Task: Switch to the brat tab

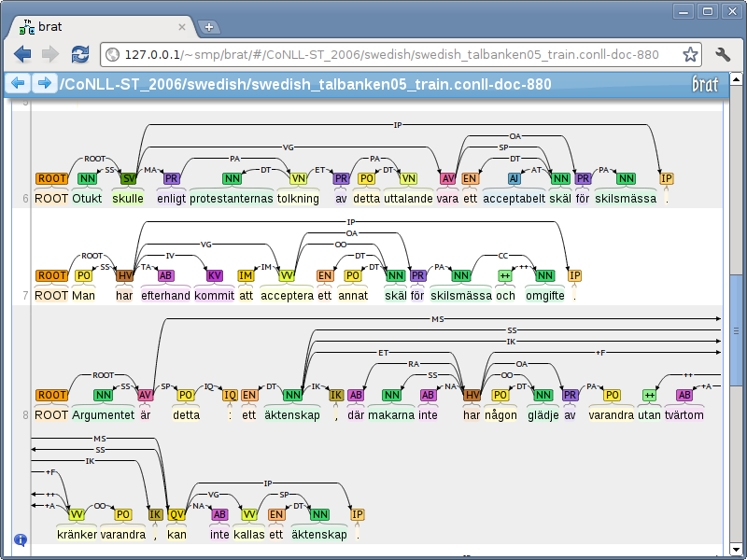Action: (100, 27)
